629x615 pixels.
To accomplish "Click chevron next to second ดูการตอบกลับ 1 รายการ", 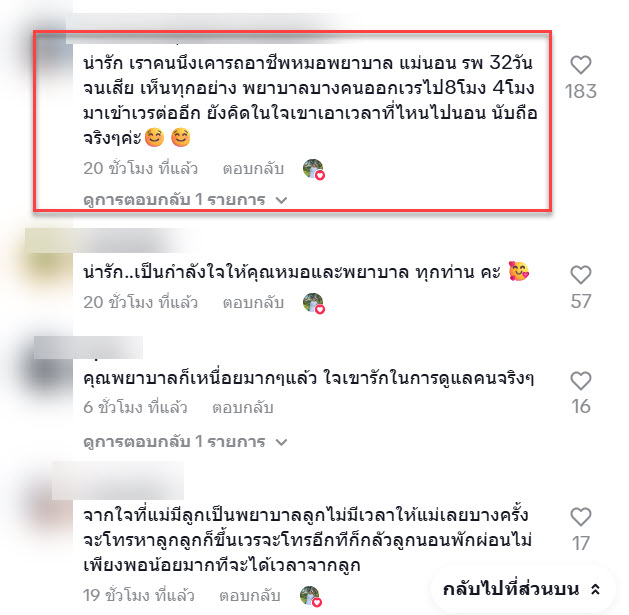I will [x=282, y=442].
